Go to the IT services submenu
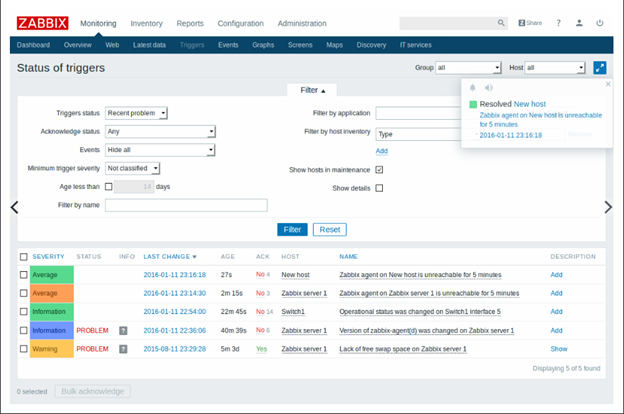The width and height of the screenshot is (624, 414). tap(415, 45)
